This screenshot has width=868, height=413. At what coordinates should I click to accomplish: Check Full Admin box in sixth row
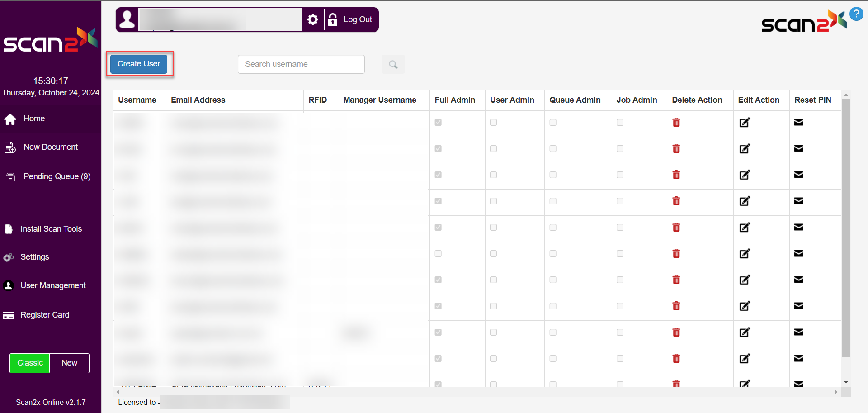438,253
